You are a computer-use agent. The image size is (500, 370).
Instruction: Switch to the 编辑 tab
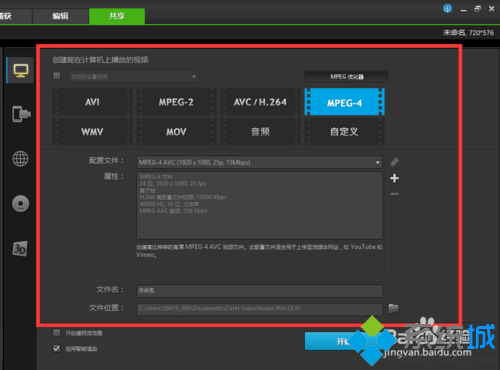coord(60,16)
